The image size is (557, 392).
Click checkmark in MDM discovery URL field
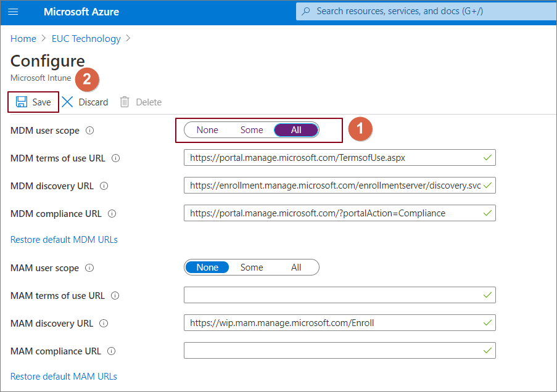(487, 185)
